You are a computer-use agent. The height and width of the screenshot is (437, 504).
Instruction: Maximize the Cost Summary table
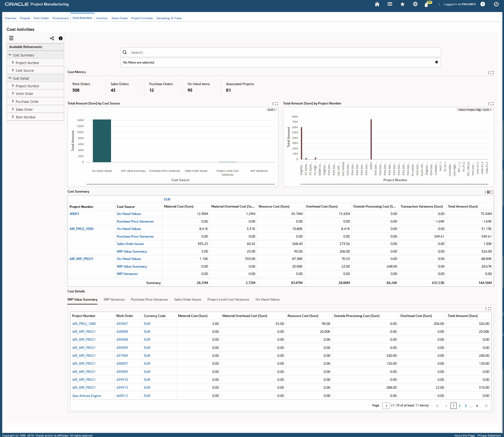coord(492,192)
